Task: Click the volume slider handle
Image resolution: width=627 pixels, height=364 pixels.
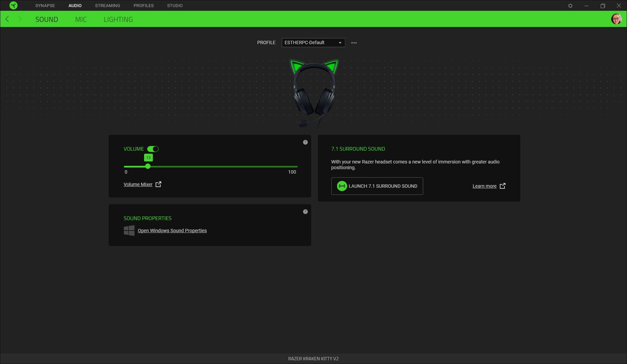Action: pos(148,166)
